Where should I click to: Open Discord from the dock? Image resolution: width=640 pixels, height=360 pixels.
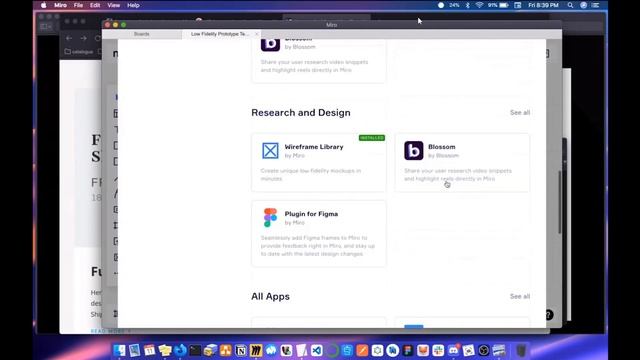click(453, 350)
